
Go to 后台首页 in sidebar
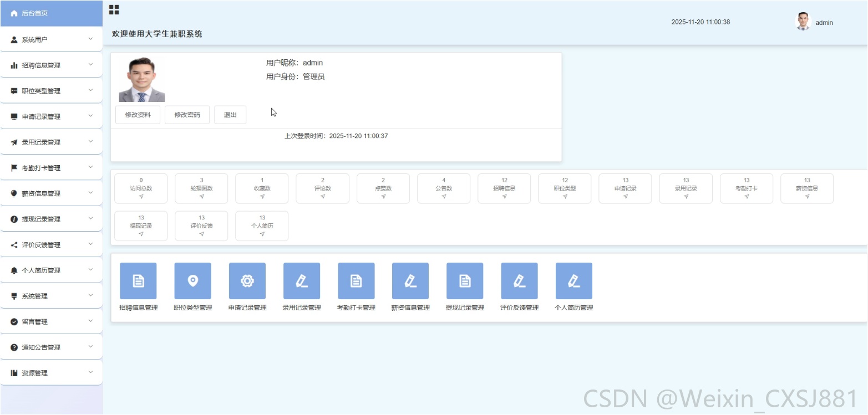51,13
